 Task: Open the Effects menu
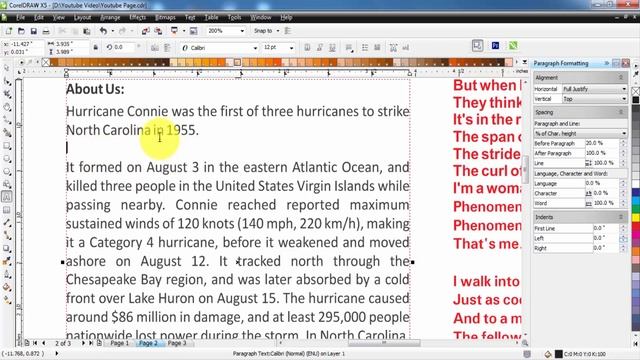click(x=137, y=18)
